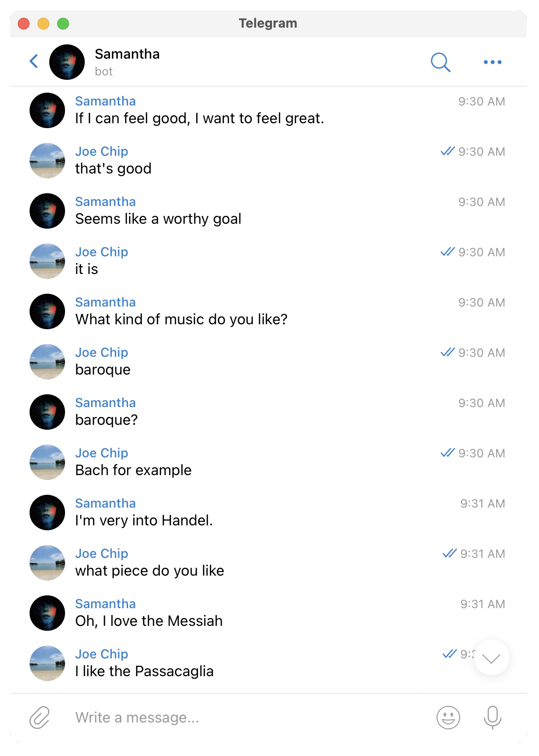Click the microphone voice message icon
Viewport: 539px width, 756px height.
tap(492, 717)
